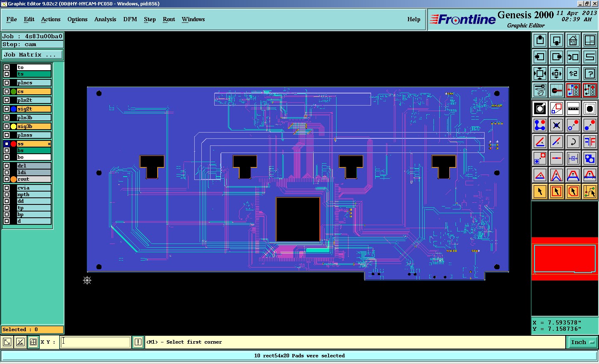Click the question mark help icon

click(x=590, y=74)
